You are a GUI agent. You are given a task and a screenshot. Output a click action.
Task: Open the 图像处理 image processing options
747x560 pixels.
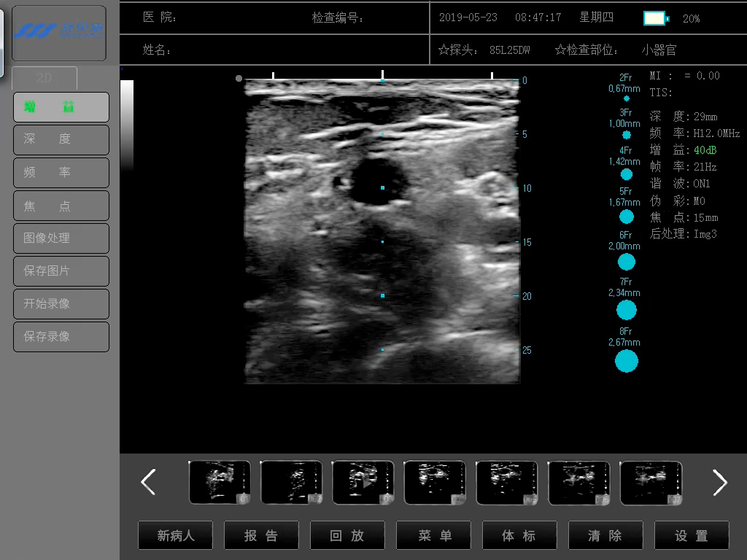[61, 238]
